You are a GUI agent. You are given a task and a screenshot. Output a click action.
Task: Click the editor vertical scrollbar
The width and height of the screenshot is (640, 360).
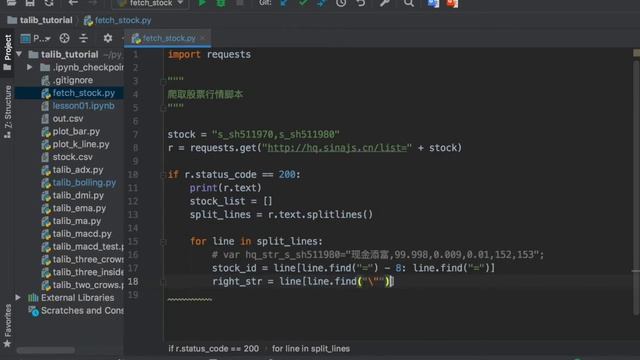[636, 188]
